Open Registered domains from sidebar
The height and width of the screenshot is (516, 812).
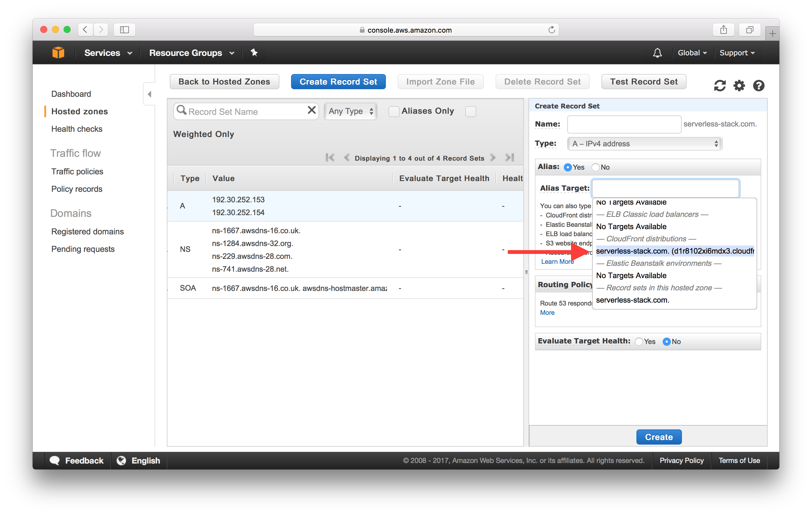[x=87, y=231]
